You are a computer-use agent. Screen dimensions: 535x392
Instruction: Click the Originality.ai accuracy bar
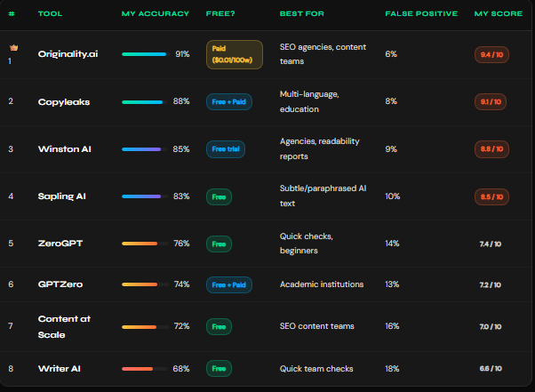pyautogui.click(x=146, y=54)
